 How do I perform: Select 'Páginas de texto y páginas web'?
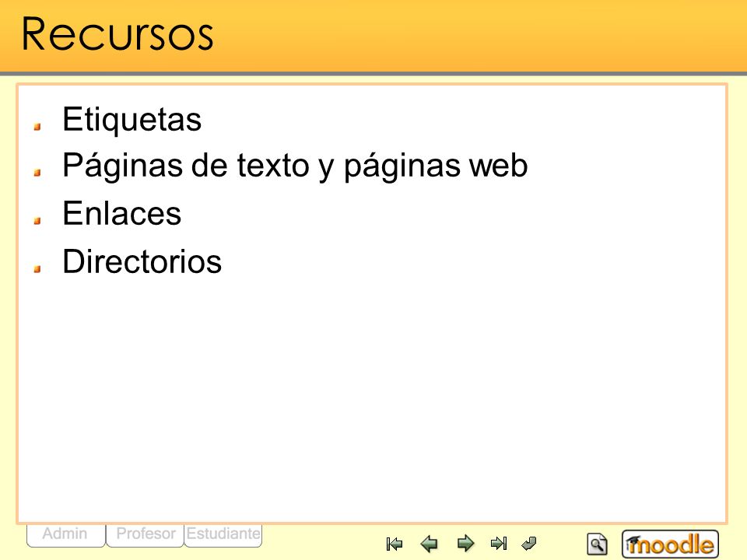point(295,166)
